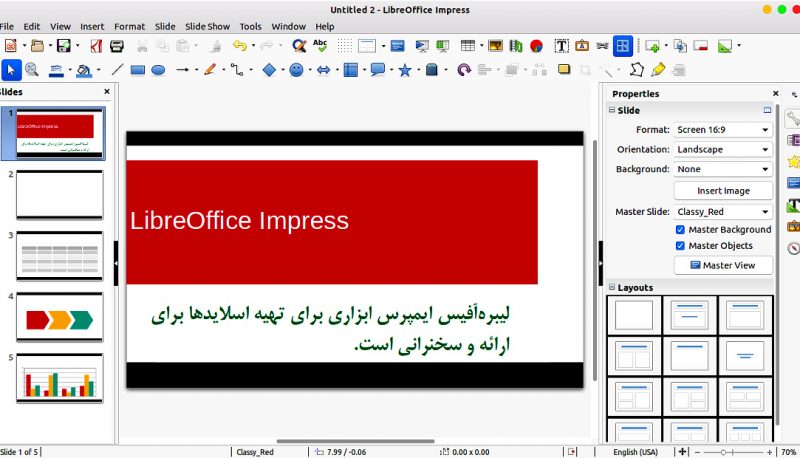
Task: Click the yellow highlighter extrusion icon
Action: 658,70
